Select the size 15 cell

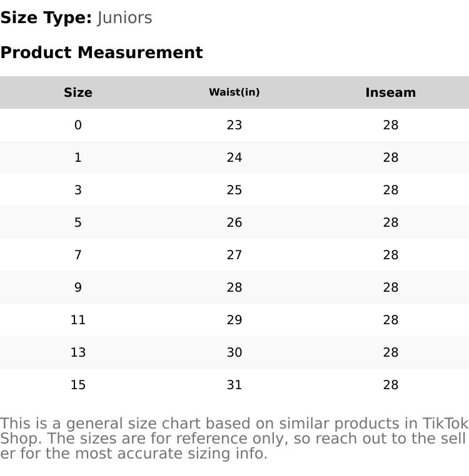click(78, 385)
